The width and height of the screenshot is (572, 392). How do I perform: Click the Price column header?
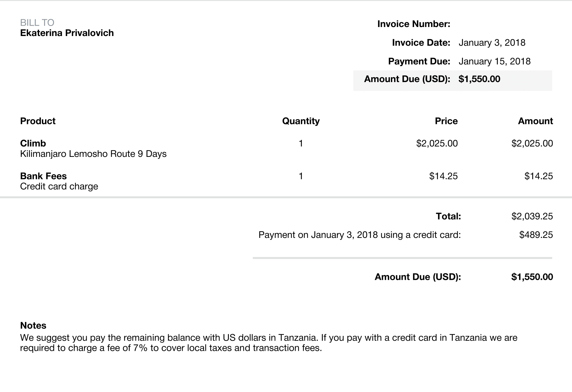pyautogui.click(x=446, y=121)
